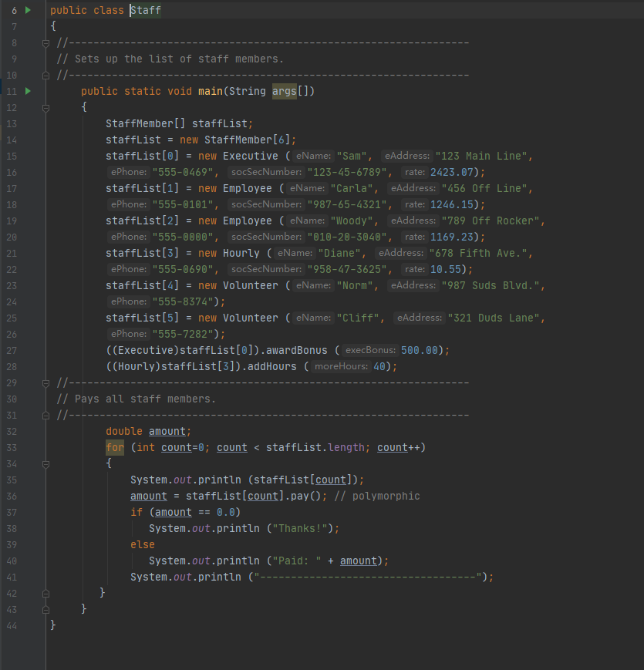
Task: Collapse the comment block starting at line 8
Action: (46, 43)
